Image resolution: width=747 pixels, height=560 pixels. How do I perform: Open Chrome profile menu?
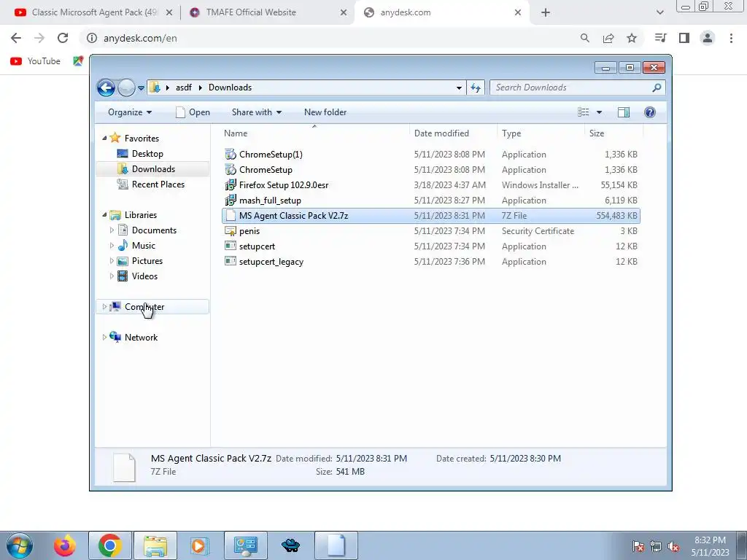pos(708,38)
